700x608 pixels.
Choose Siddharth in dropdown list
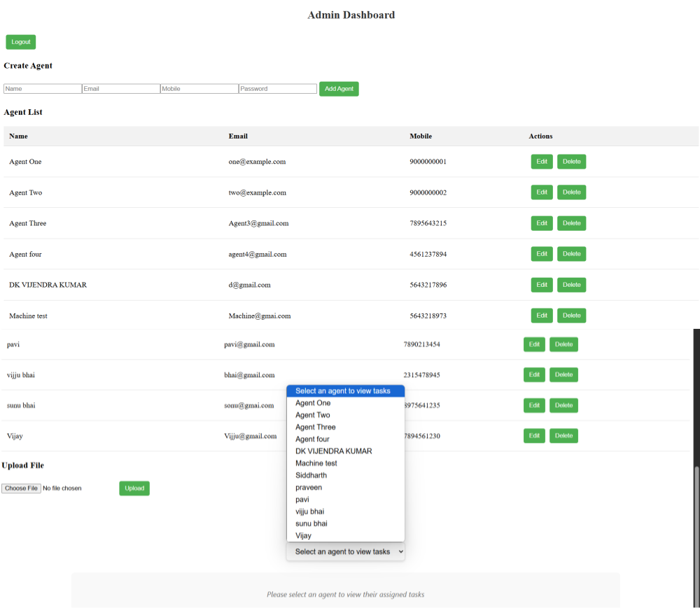[346, 475]
